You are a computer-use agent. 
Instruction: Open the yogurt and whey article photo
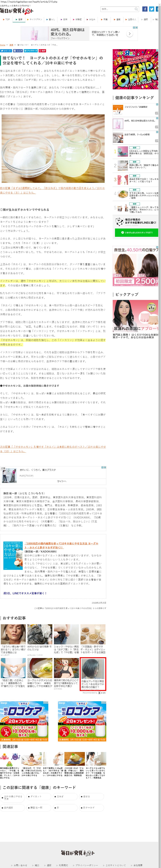53,149
